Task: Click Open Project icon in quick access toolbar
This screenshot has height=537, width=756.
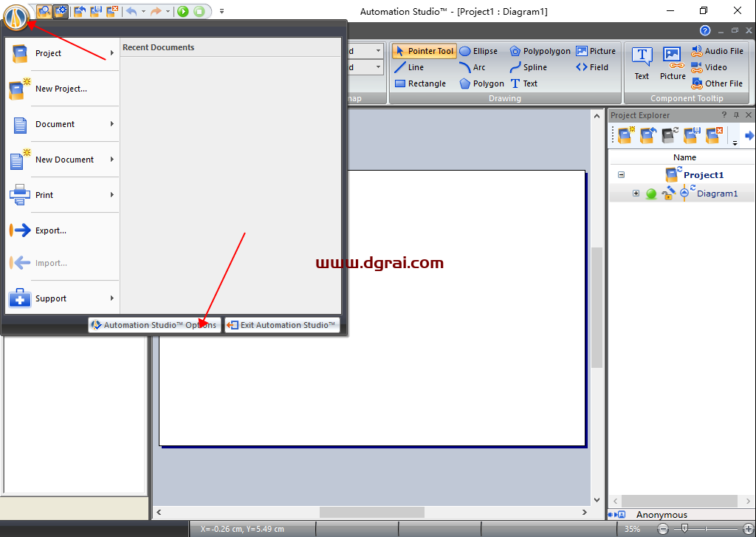Action: pyautogui.click(x=80, y=11)
